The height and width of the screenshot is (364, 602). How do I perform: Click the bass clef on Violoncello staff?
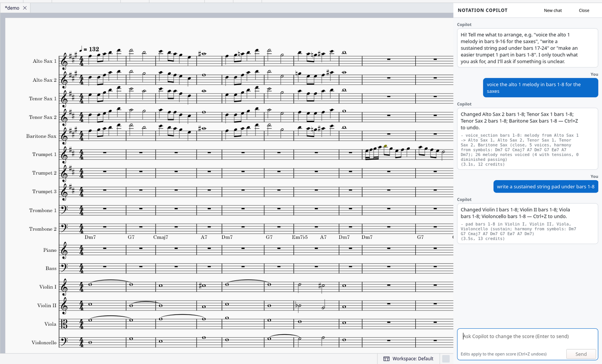pyautogui.click(x=65, y=342)
